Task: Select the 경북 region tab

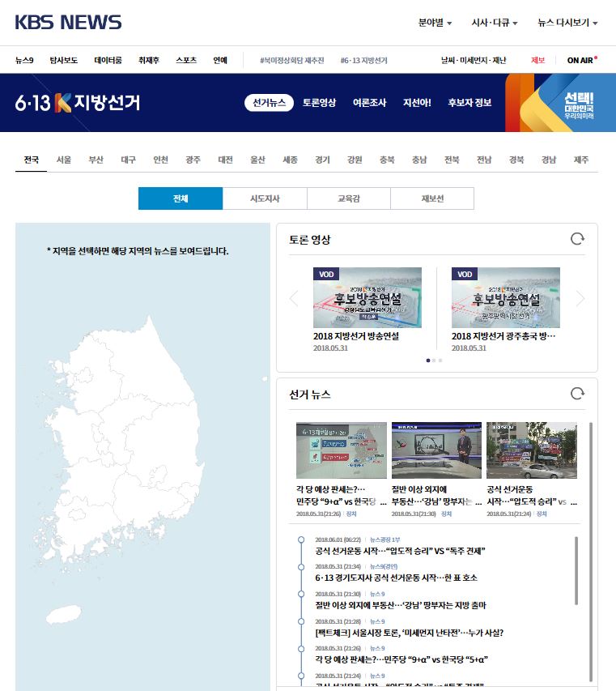Action: point(516,160)
